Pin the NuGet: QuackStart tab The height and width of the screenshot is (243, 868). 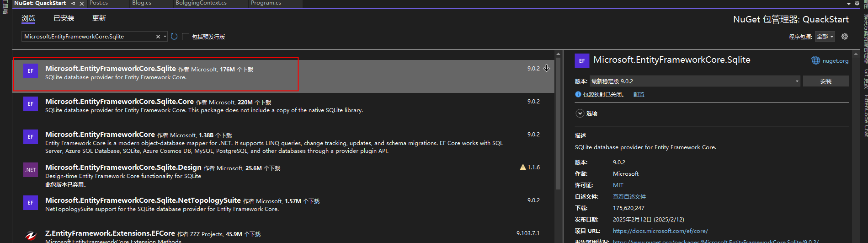coord(73,3)
